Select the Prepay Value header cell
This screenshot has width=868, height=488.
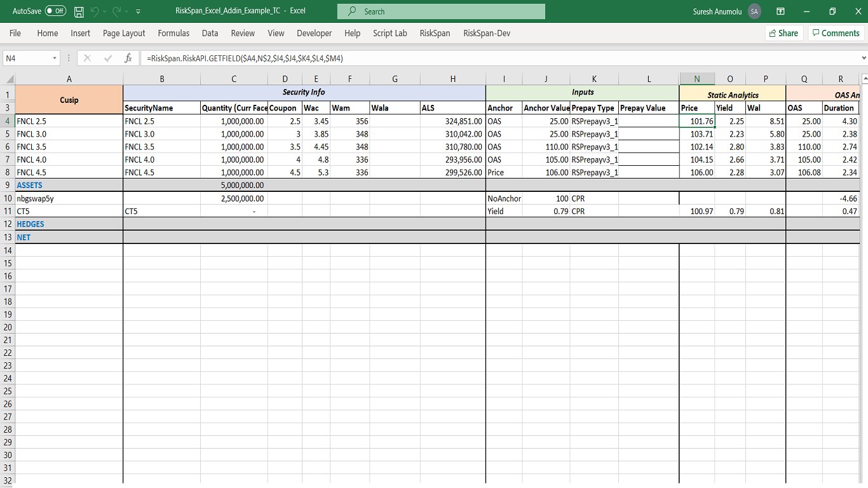pos(649,108)
